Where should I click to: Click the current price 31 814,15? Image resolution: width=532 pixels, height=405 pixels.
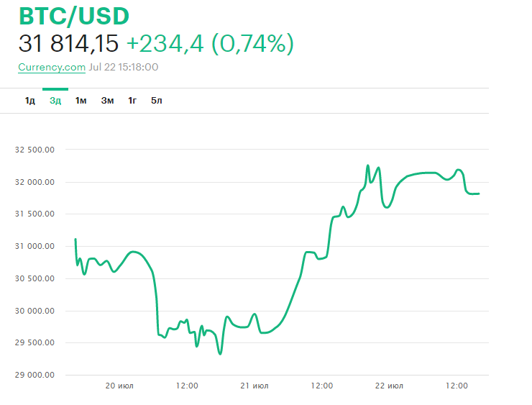(x=68, y=44)
